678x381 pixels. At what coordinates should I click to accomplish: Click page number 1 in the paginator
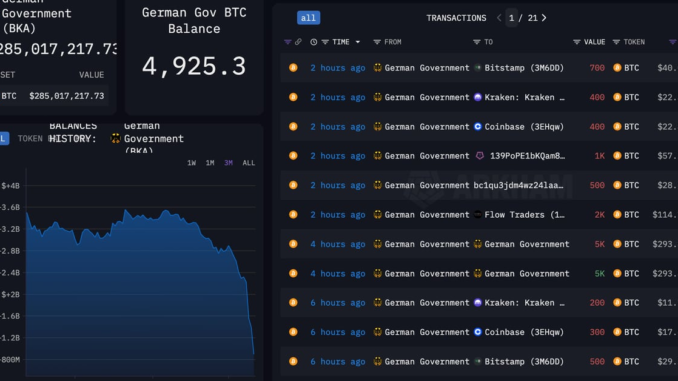coord(512,18)
